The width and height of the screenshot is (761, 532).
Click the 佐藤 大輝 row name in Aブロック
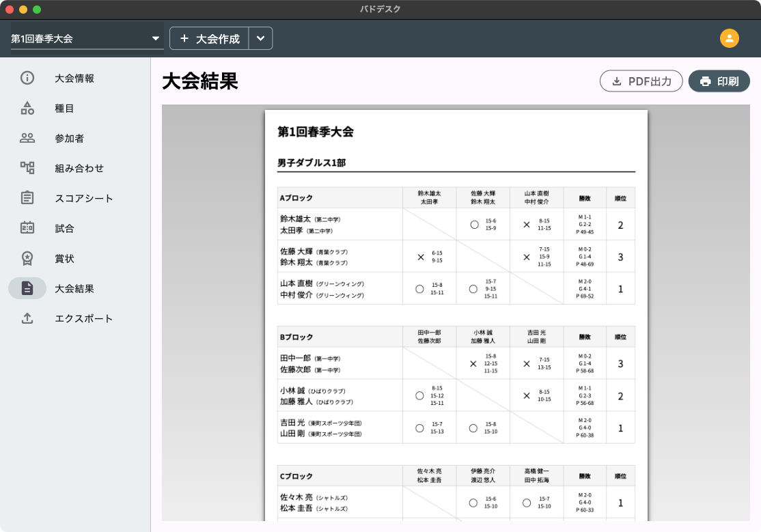pyautogui.click(x=296, y=251)
